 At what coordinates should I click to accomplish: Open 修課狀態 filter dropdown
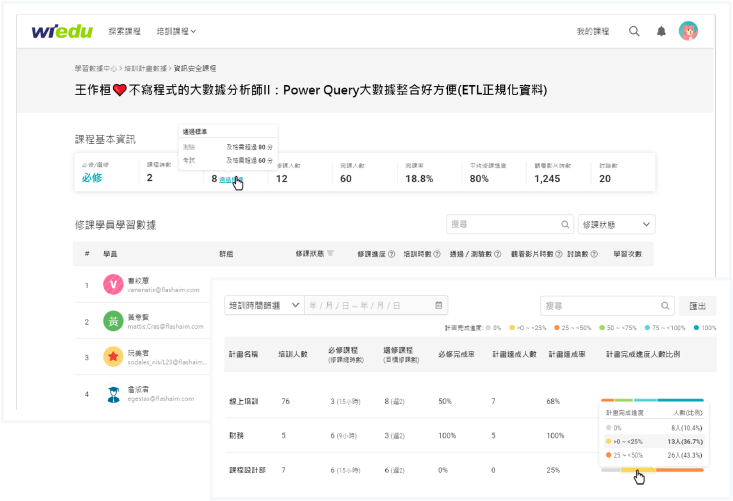tap(616, 224)
